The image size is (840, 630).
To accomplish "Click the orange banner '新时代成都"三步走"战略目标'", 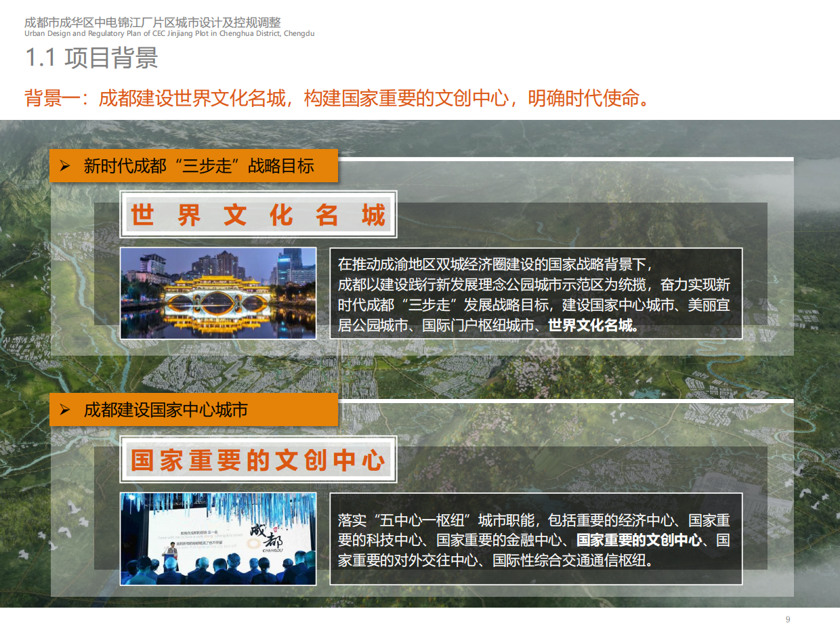I will tap(194, 166).
